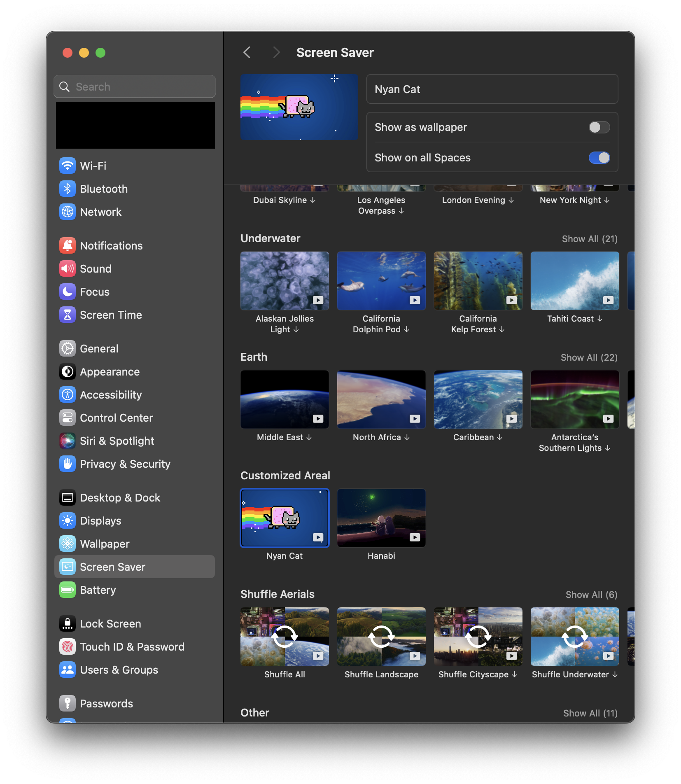Screen dimensions: 681x784
Task: Open the Wallpaper flower icon
Action: (x=68, y=544)
